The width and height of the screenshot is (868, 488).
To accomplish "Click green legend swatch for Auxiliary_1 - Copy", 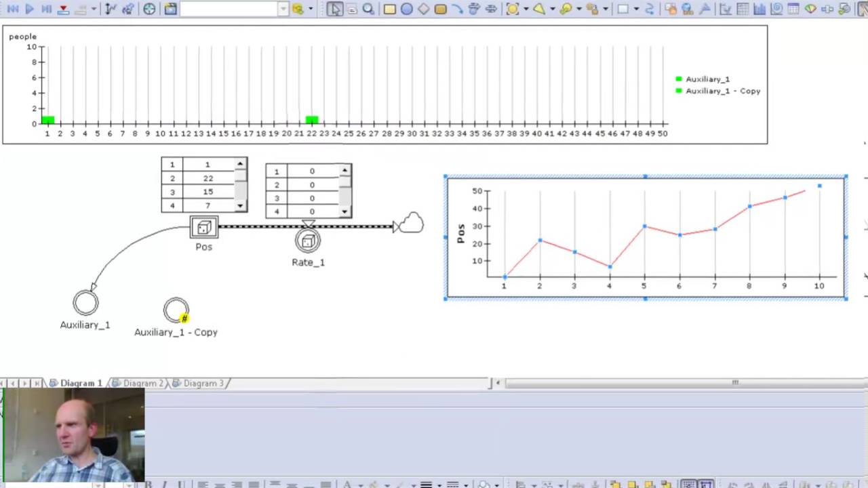I will [x=679, y=91].
